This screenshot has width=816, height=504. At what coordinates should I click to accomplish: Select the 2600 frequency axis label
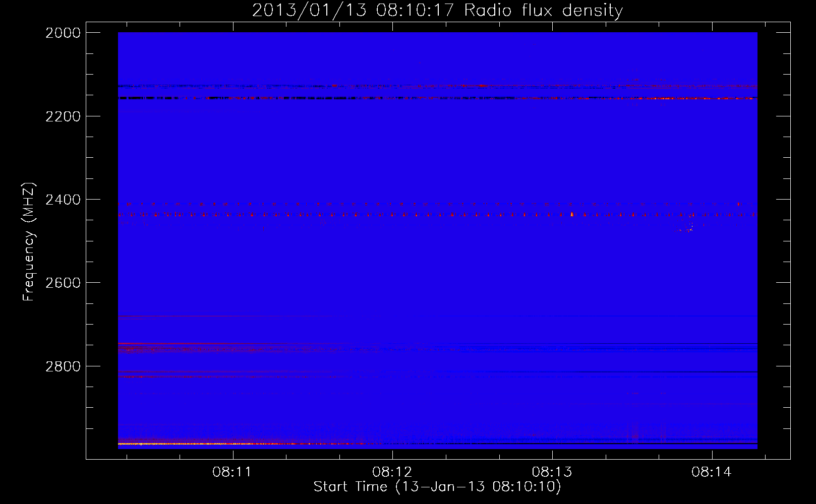coord(63,283)
